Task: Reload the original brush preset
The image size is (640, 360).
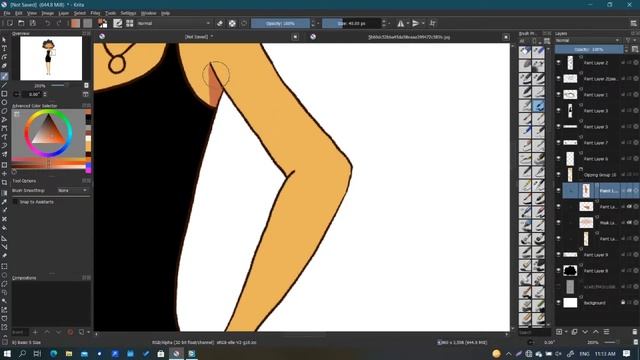Action: pyautogui.click(x=244, y=23)
